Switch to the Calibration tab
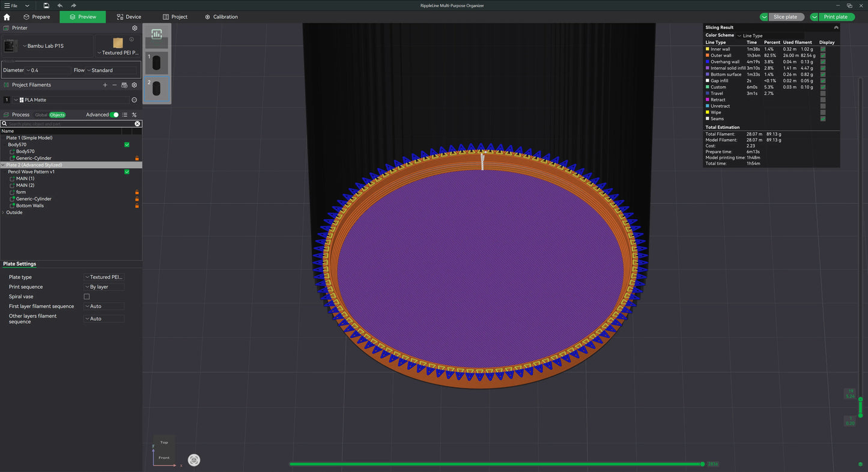 (x=221, y=17)
